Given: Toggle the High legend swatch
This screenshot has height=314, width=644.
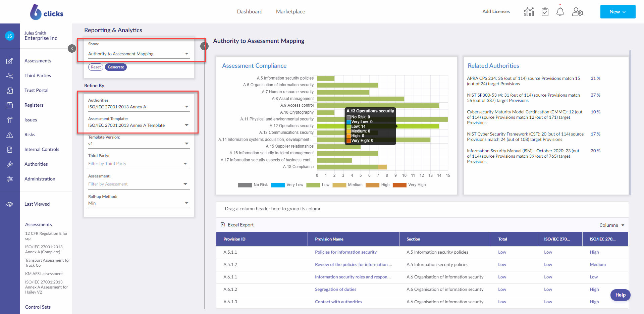Looking at the screenshot, I should pyautogui.click(x=372, y=185).
